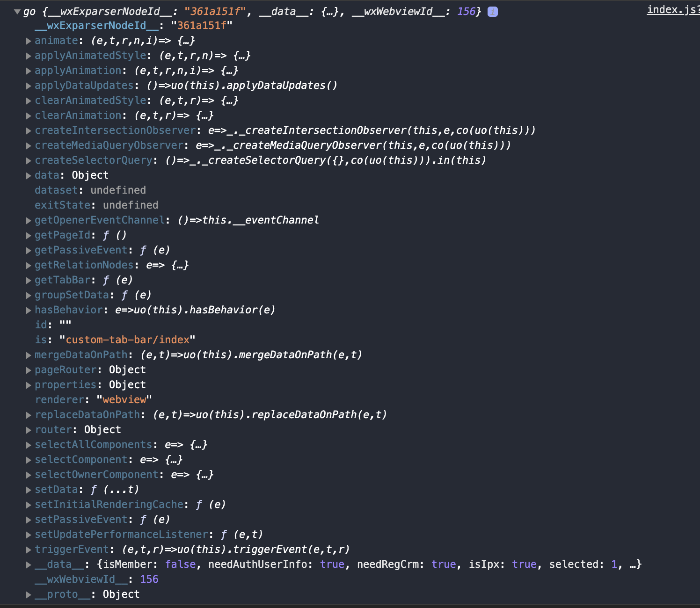Expand createMediaQueryObserver function

pyautogui.click(x=29, y=146)
